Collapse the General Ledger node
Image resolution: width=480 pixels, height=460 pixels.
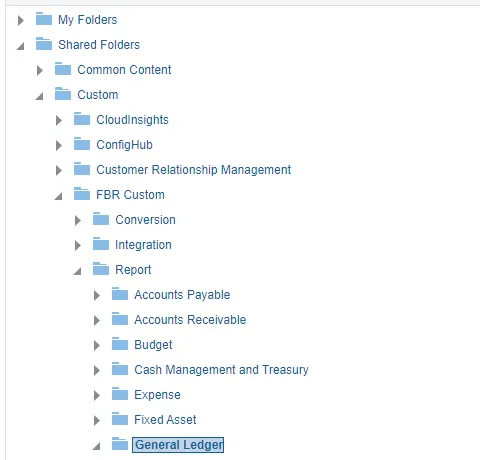click(x=96, y=446)
